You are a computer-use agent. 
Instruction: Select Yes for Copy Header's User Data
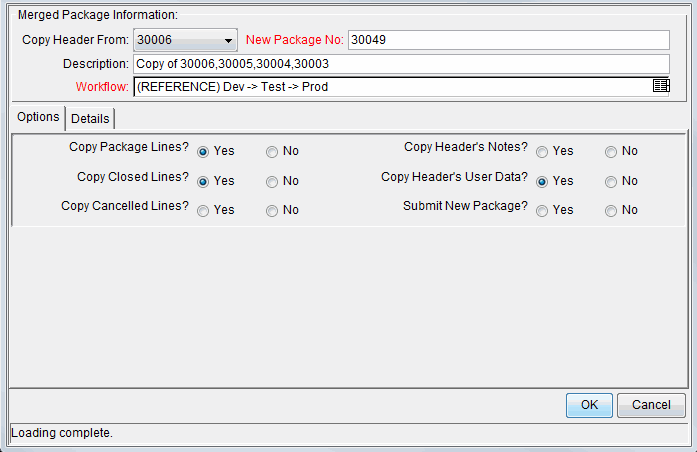tap(542, 181)
